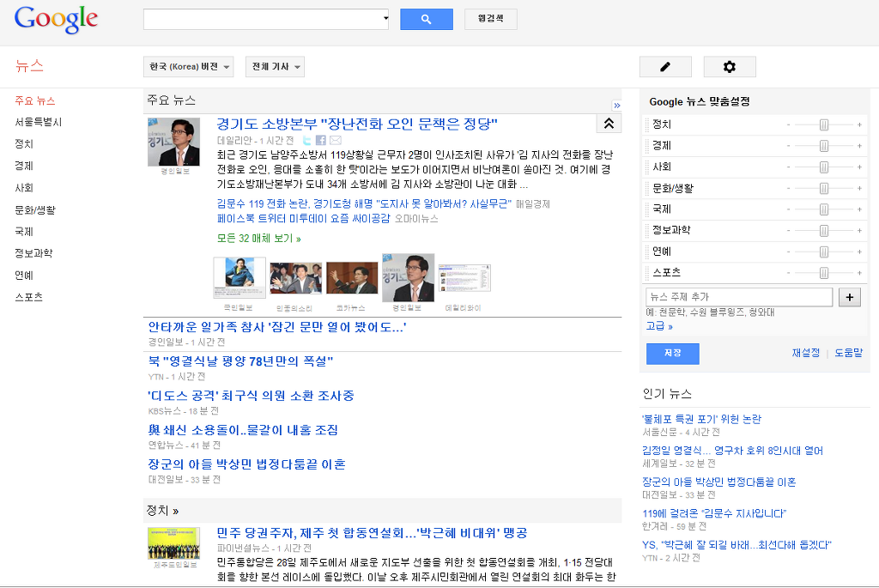Open the 전체 기사 dropdown
Viewport: 879px width, 588px height.
tap(275, 67)
